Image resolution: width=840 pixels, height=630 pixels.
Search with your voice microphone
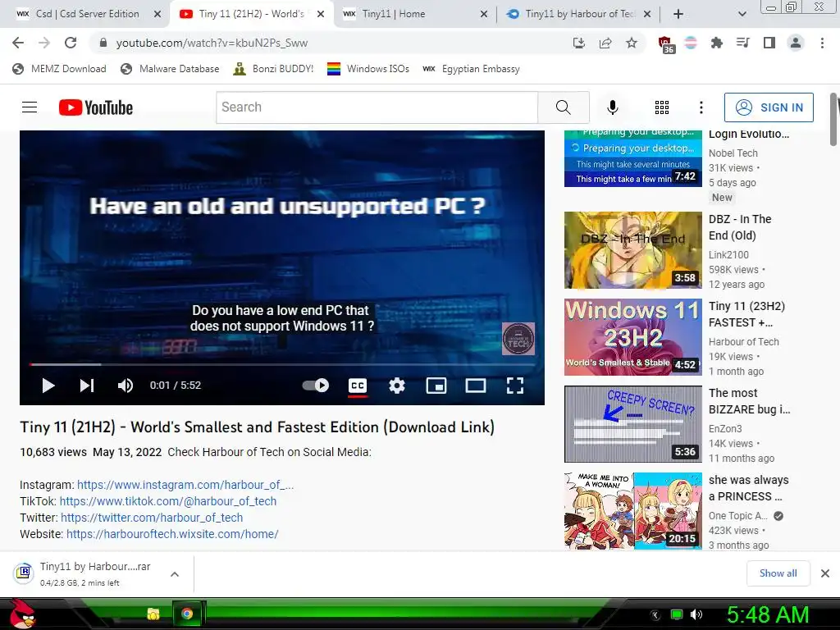pos(612,107)
